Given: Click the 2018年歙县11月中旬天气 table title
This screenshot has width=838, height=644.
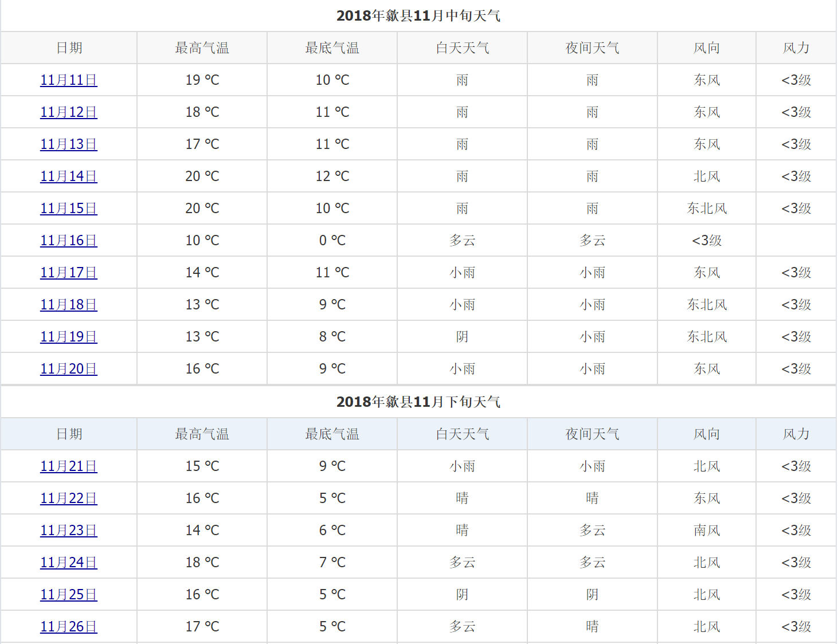Looking at the screenshot, I should point(418,16).
